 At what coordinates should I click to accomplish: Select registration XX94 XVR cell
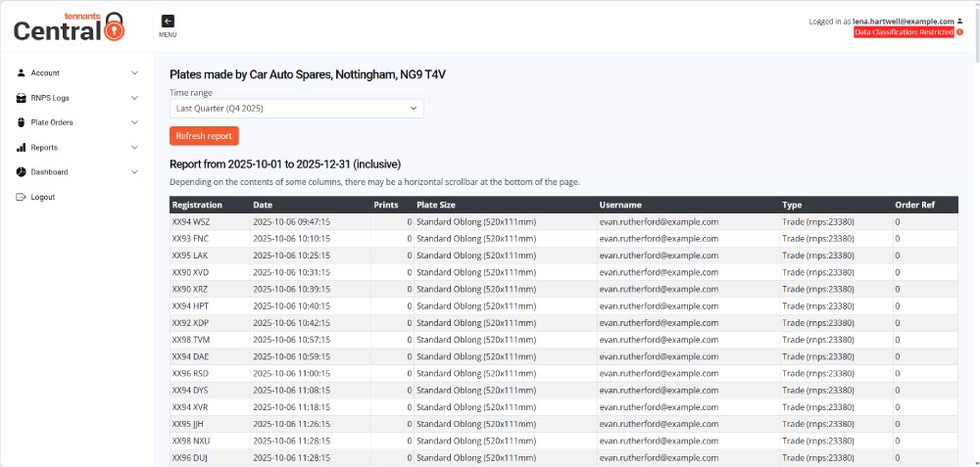point(210,407)
